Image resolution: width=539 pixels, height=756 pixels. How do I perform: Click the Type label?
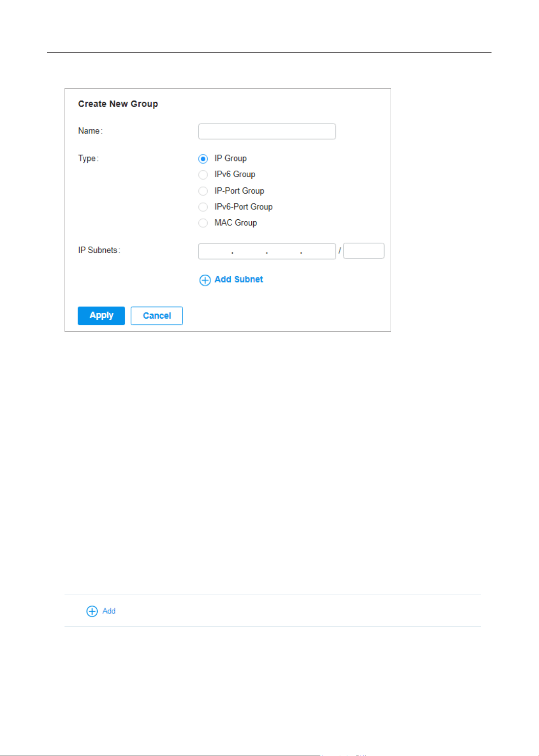(x=88, y=159)
